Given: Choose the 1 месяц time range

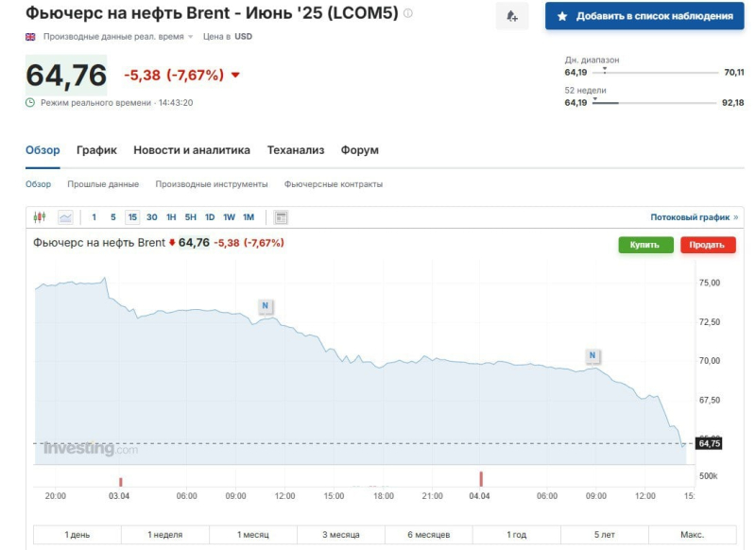Looking at the screenshot, I should (x=253, y=535).
